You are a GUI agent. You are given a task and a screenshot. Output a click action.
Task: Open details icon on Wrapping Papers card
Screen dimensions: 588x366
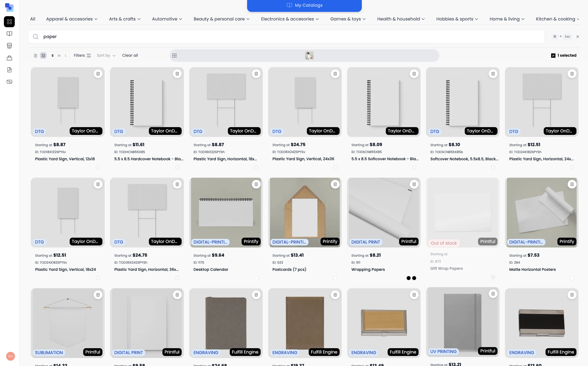(414, 184)
